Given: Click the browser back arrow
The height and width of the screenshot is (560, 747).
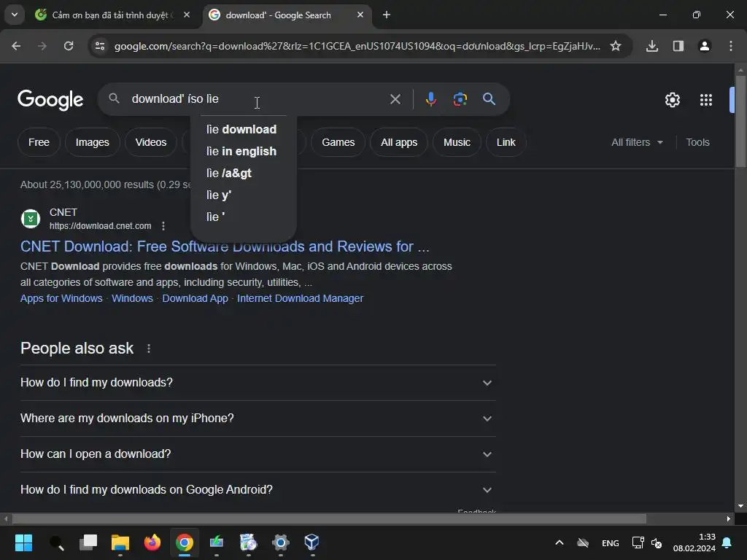Looking at the screenshot, I should click(16, 46).
